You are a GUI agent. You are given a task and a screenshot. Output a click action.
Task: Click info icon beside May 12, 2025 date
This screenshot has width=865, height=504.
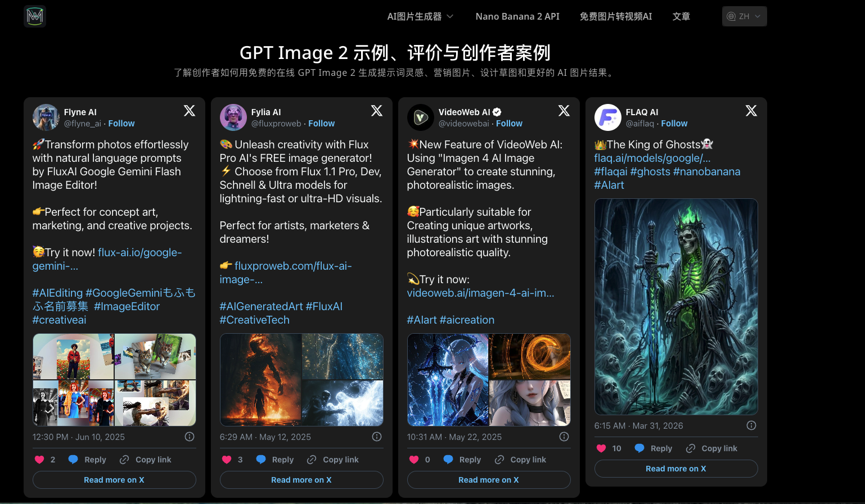[x=377, y=437]
